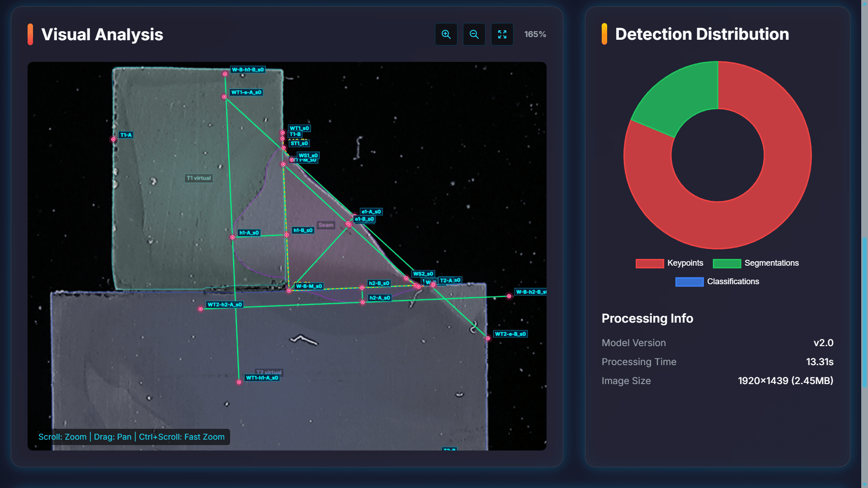Image resolution: width=868 pixels, height=488 pixels.
Task: Select the zoom-in magnifier tool
Action: (446, 34)
